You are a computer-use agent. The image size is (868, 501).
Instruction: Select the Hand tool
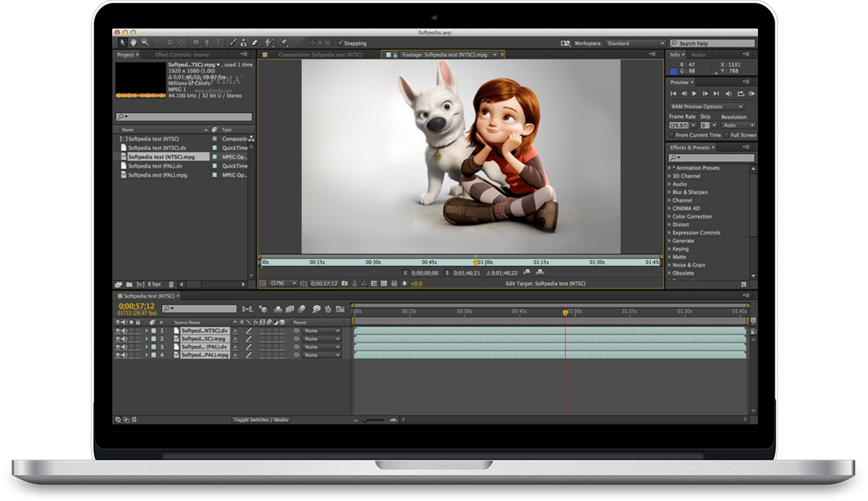134,43
